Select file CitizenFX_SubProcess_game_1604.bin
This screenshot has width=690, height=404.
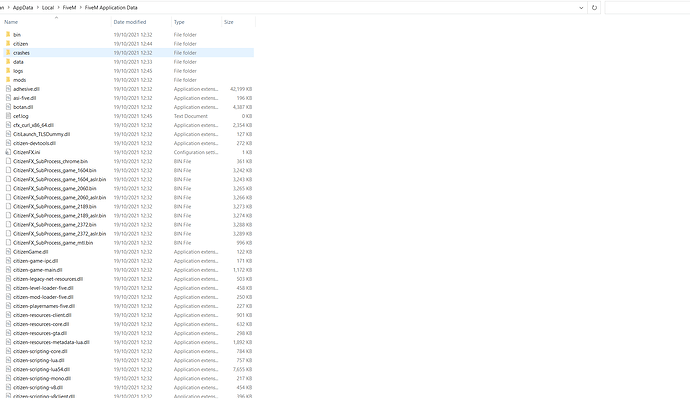[x=55, y=170]
